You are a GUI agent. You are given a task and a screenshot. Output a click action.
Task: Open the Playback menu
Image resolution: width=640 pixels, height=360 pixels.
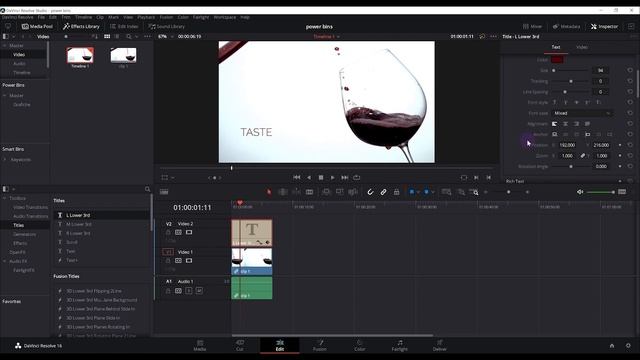click(x=146, y=17)
